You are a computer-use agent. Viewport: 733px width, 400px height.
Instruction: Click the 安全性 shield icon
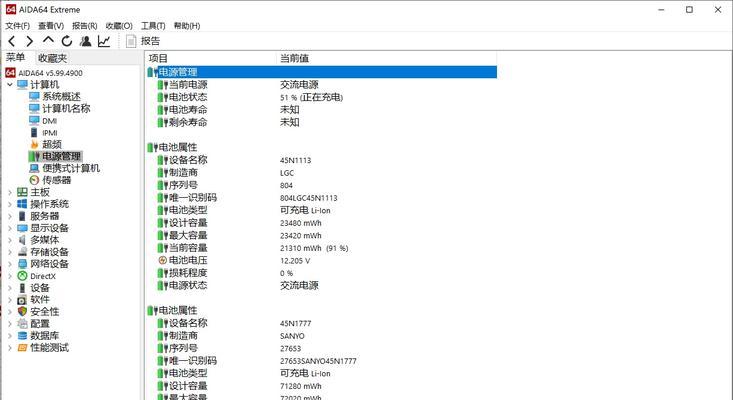click(x=22, y=312)
